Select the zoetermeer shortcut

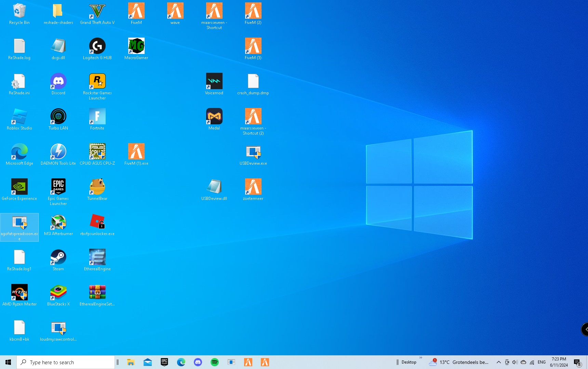[253, 190]
